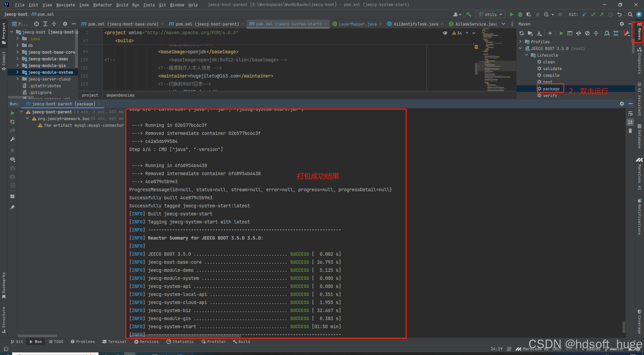The width and height of the screenshot is (644, 355).
Task: Start Debug with the bug icon
Action: click(520, 14)
